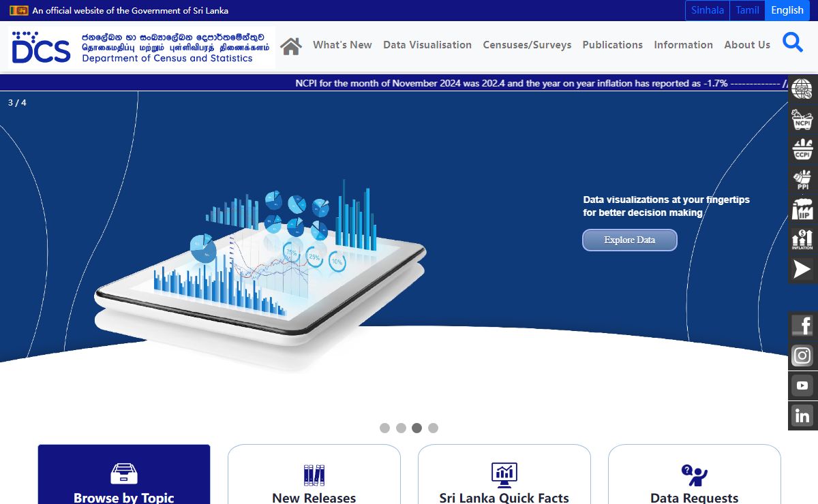Open the About Us menu

(747, 45)
